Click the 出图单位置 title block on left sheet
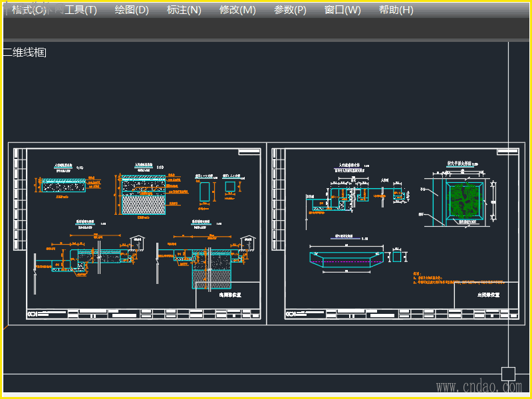Image resolution: width=532 pixels, height=399 pixels. tap(229, 294)
